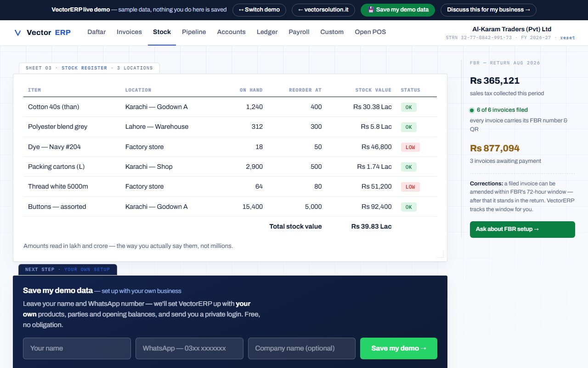Switch to the Invoices tab
Viewport: 588px width, 368px height.
(x=129, y=32)
